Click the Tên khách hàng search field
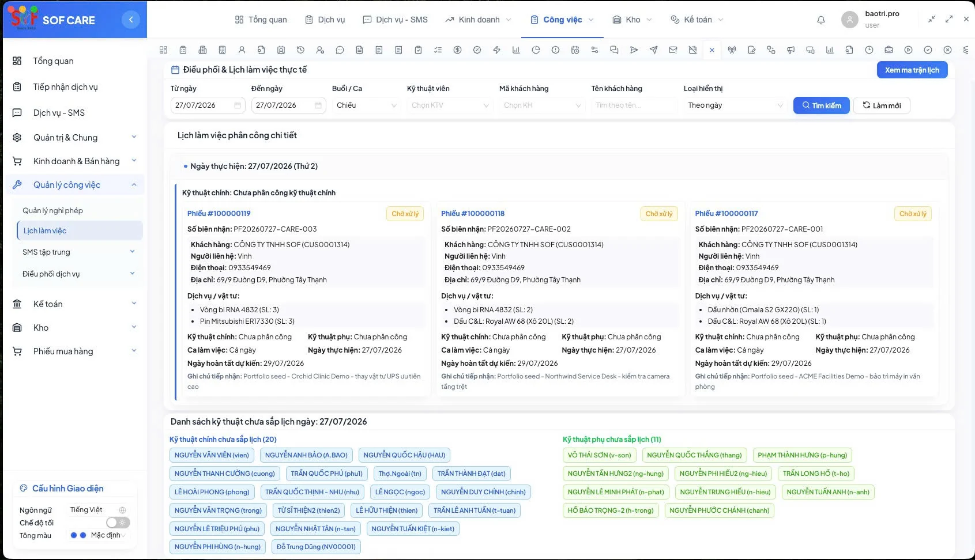 pos(634,105)
